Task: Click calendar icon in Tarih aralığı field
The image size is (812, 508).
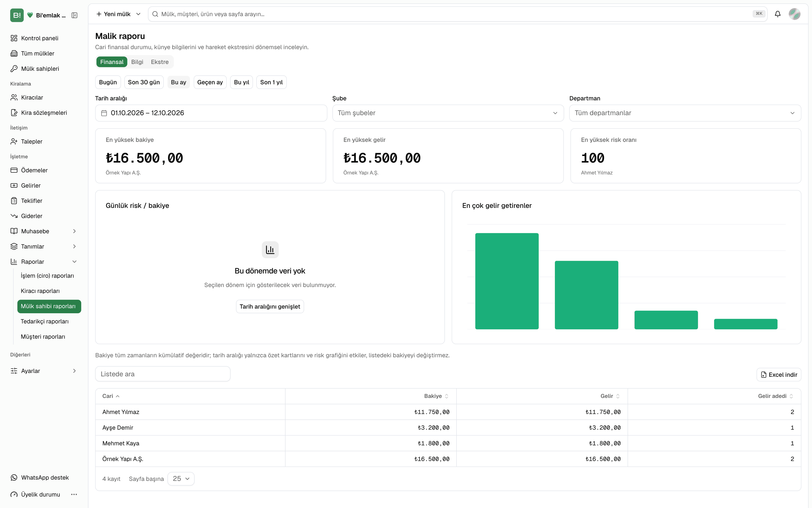Action: click(x=104, y=113)
